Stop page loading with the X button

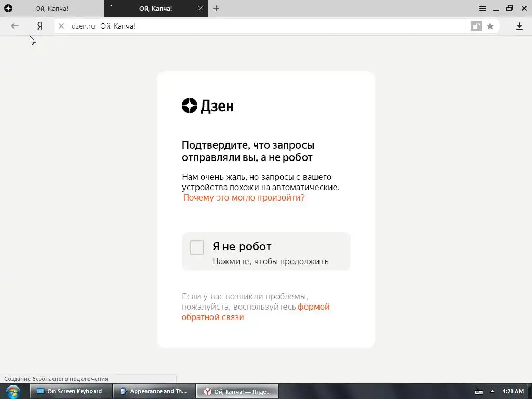tap(61, 26)
